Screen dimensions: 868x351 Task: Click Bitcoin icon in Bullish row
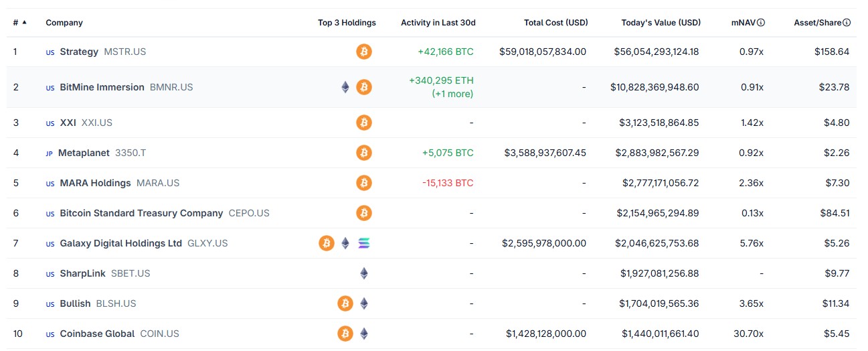345,303
